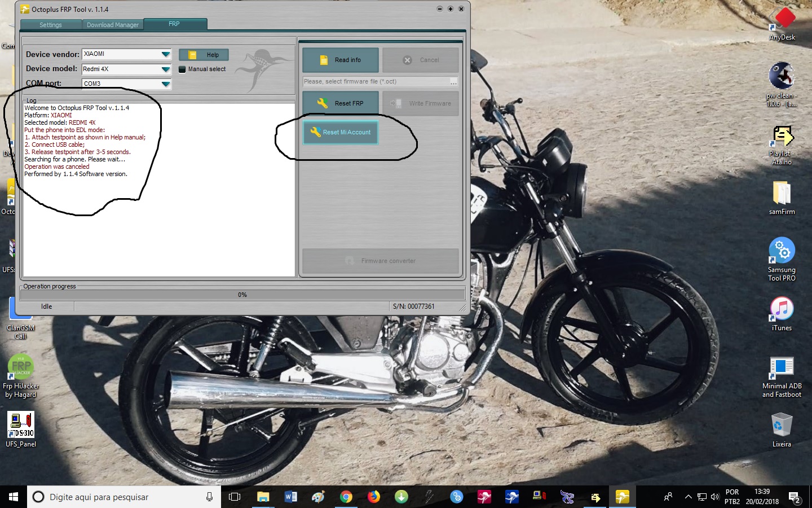Open Firefox from the taskbar

point(374,497)
